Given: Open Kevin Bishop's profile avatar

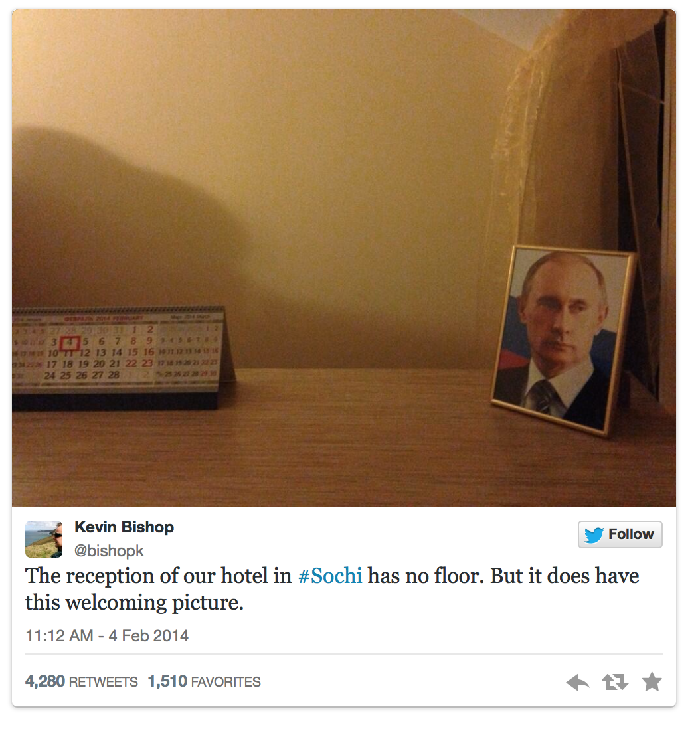Looking at the screenshot, I should point(44,539).
